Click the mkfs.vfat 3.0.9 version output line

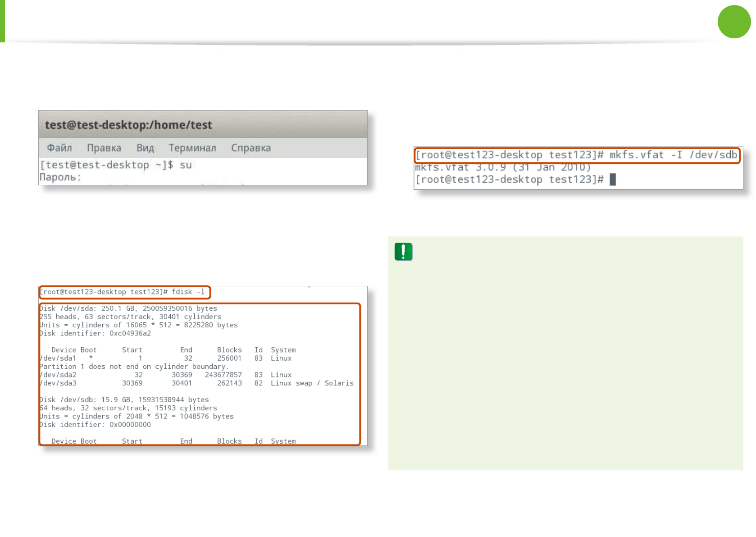[502, 168]
